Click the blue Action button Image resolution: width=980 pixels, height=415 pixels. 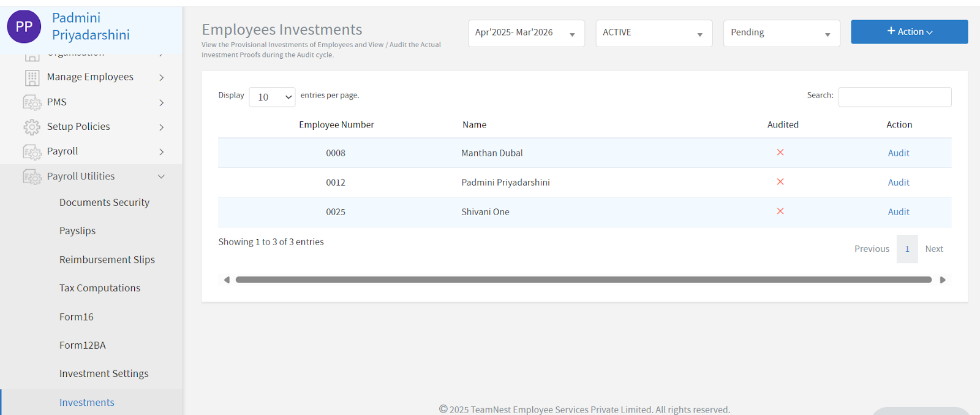pos(909,32)
